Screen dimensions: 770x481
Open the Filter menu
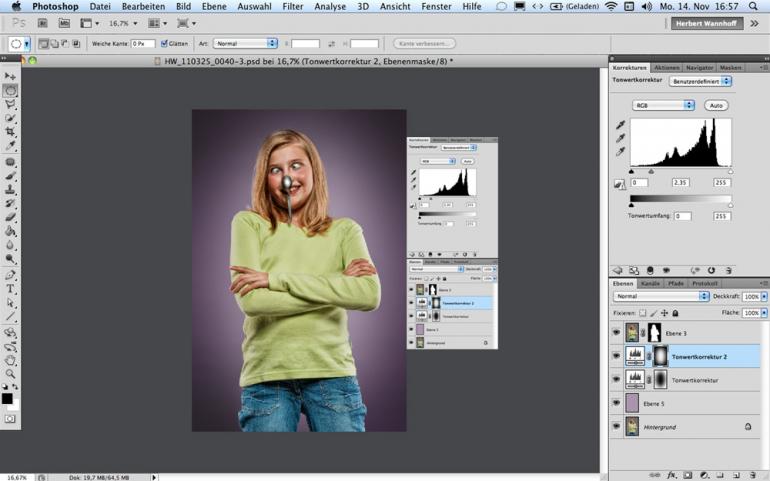(293, 6)
